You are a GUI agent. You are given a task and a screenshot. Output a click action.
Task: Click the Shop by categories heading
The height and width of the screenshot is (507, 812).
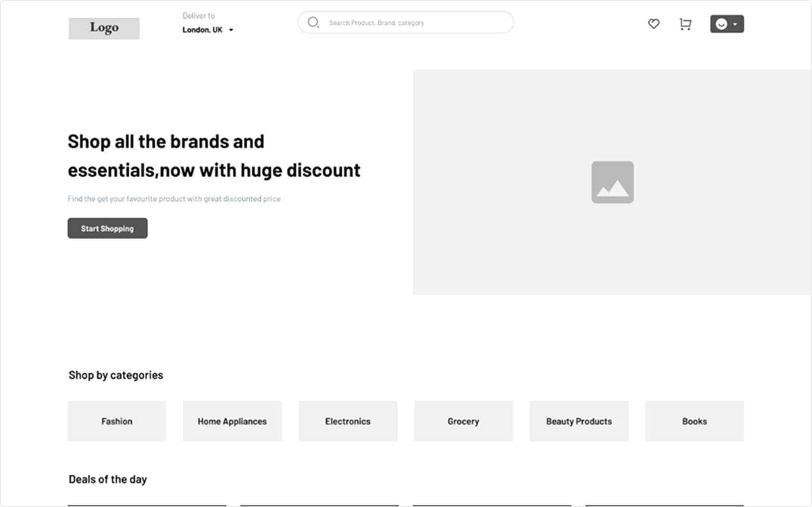click(x=116, y=375)
